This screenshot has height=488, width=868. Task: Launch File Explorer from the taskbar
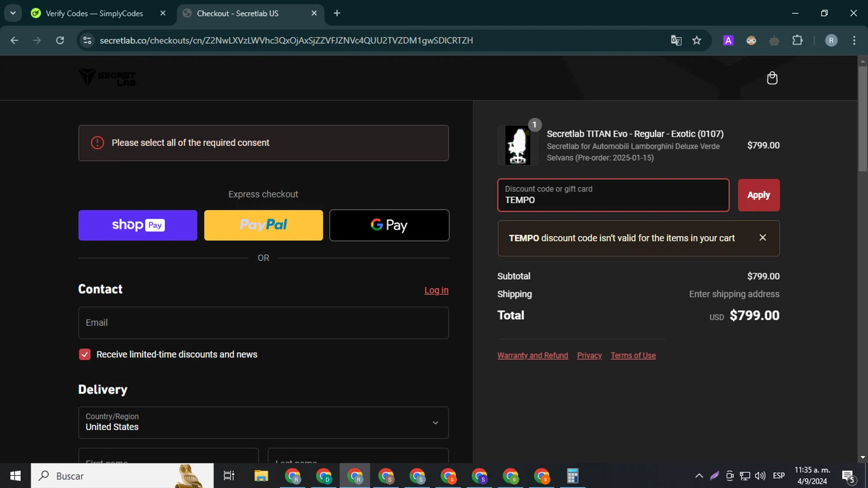point(261,476)
